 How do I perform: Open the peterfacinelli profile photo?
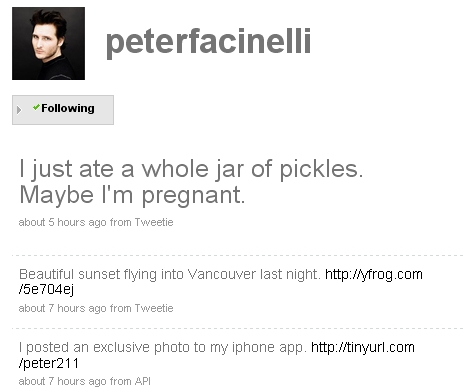[x=48, y=43]
